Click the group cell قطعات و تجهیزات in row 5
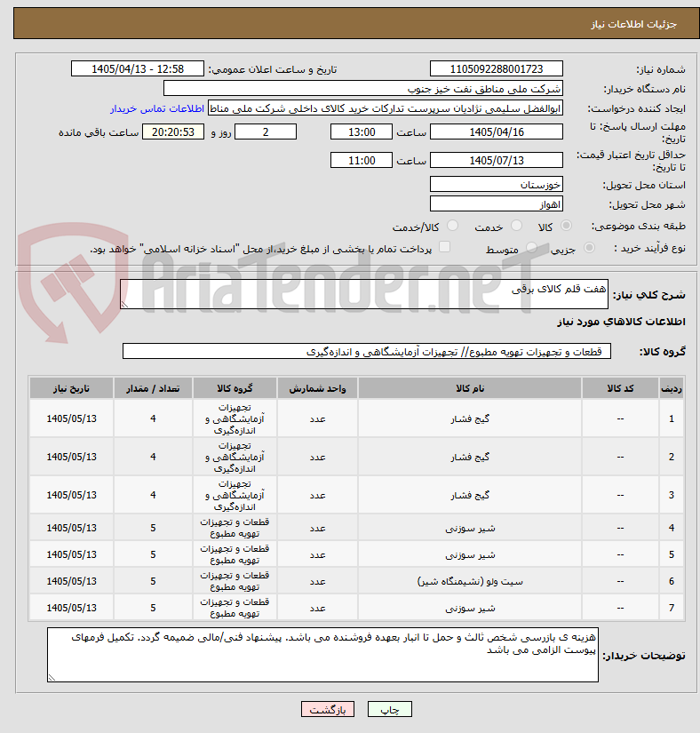This screenshot has height=733, width=700. point(235,554)
